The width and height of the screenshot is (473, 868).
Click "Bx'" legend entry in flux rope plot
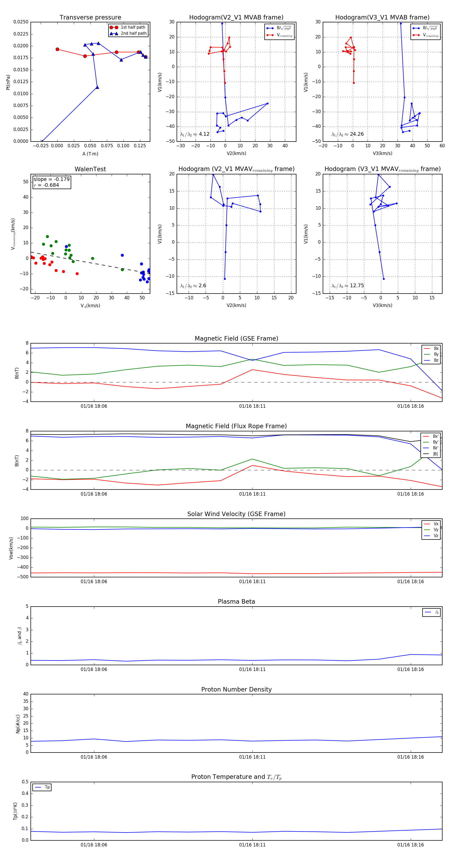431,436
